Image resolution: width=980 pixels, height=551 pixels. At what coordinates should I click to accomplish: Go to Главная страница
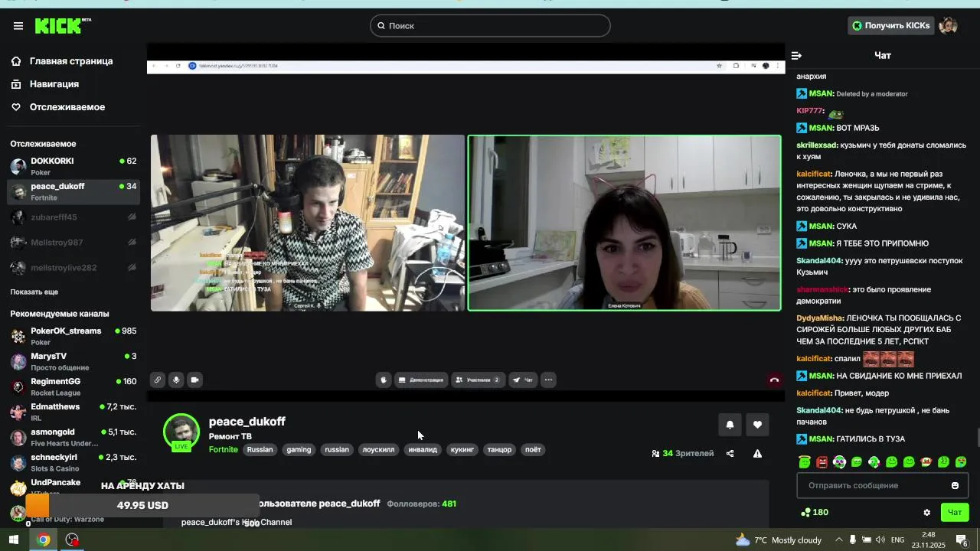click(71, 61)
